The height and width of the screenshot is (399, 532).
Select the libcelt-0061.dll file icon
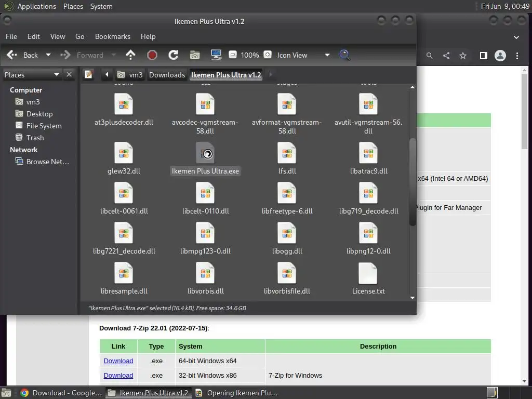pos(124,193)
